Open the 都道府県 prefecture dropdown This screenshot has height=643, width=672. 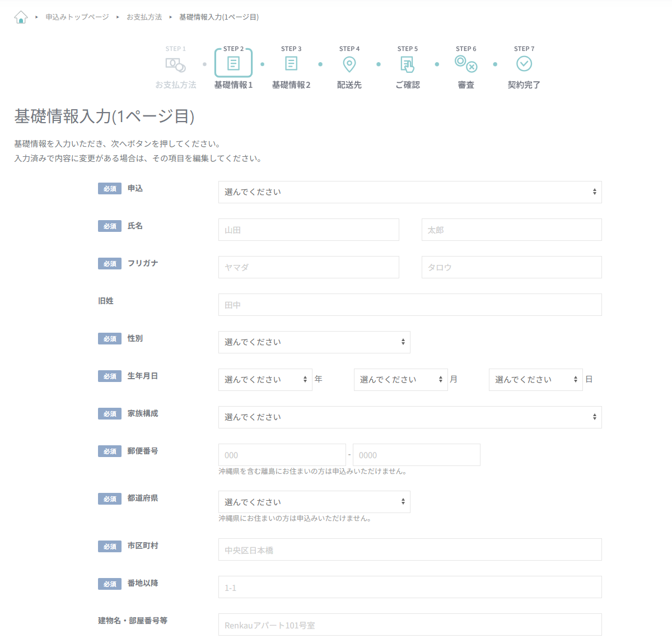[x=314, y=502]
